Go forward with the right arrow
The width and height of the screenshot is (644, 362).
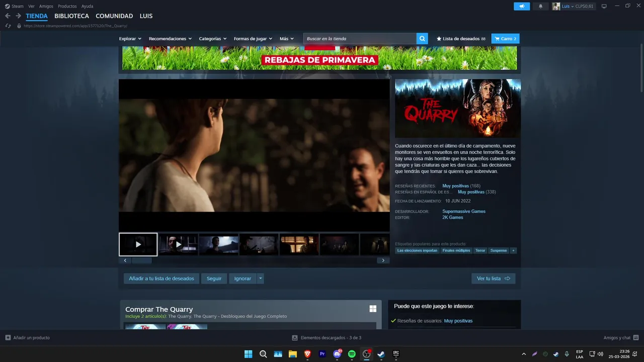[x=18, y=16]
